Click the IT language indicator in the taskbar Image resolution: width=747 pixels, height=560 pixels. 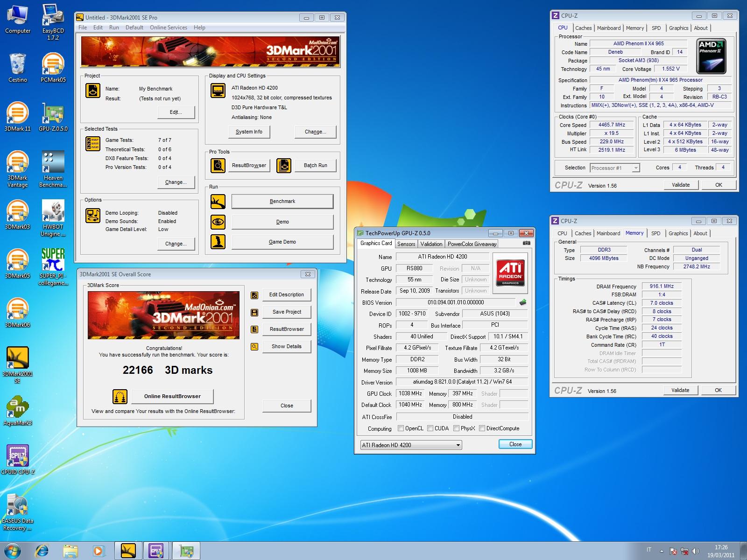pyautogui.click(x=649, y=550)
